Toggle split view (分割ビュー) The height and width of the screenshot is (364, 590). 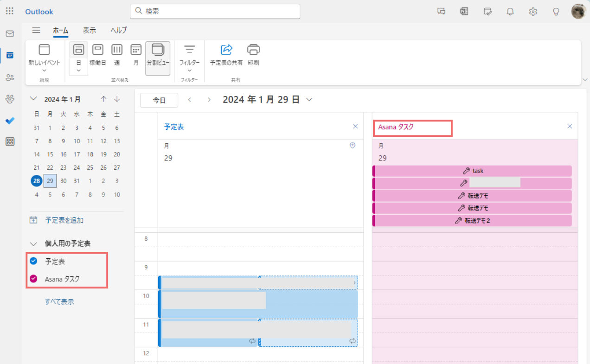158,58
